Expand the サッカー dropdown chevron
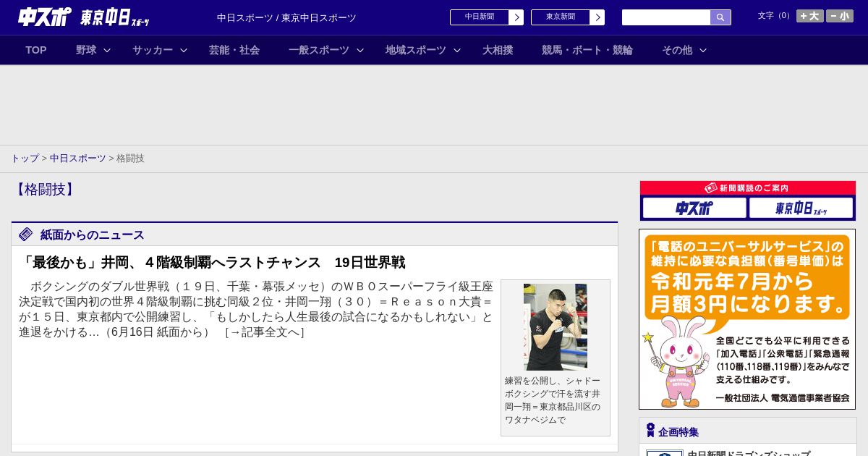Screen dimensions: 868x456 click(x=184, y=50)
